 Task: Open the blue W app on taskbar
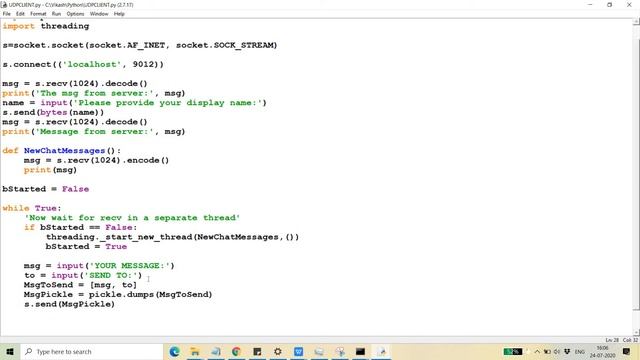[298, 351]
